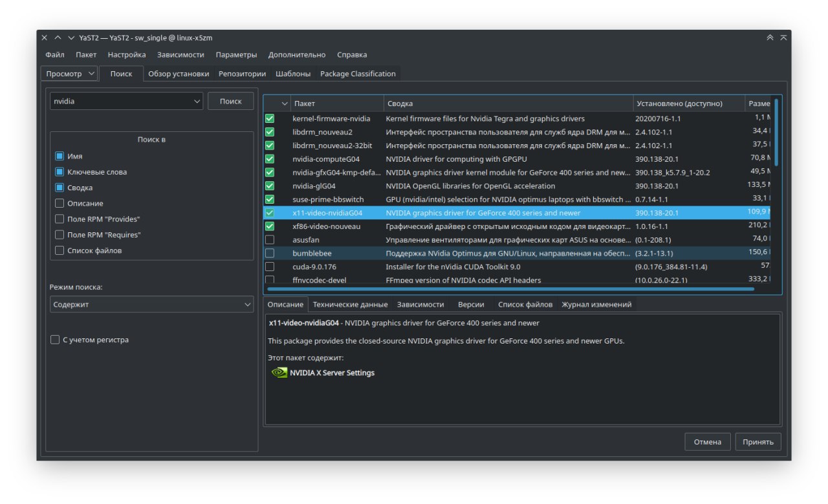Sort by the Сводка column header

[508, 104]
